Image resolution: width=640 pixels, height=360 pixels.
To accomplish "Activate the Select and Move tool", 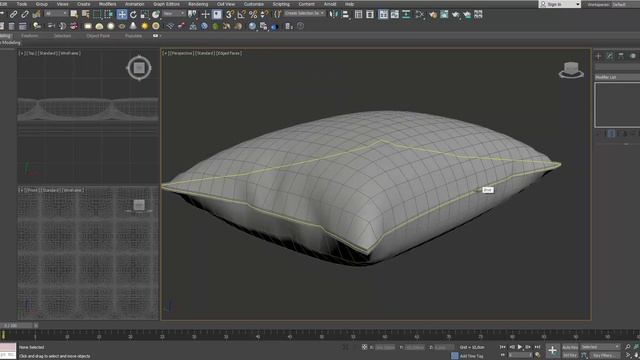I will 122,15.
